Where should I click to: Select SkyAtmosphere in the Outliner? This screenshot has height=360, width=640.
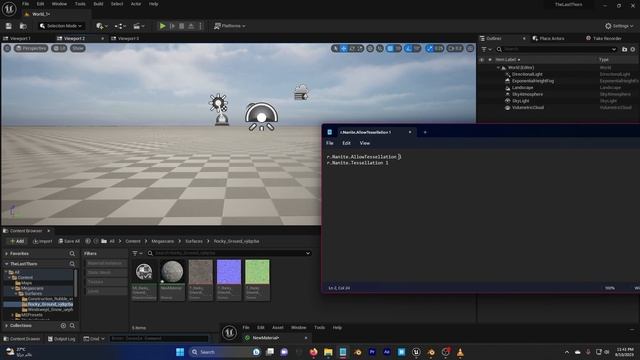[x=527, y=94]
